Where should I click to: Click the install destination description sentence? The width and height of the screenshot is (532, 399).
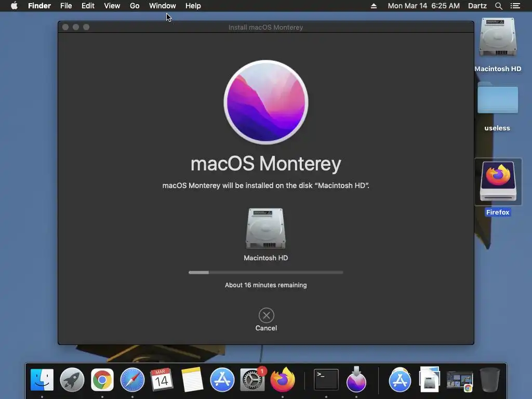coord(265,185)
